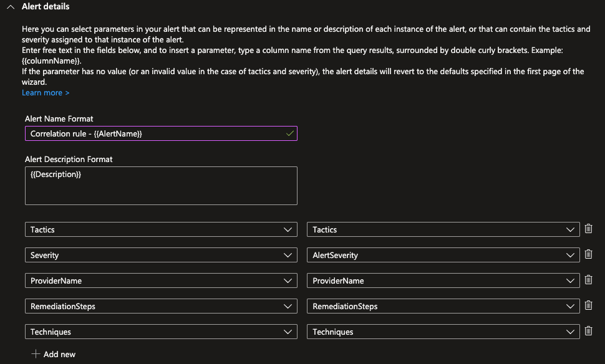This screenshot has width=605, height=364.
Task: Open the right Techniques value dropdown
Action: [x=443, y=332]
